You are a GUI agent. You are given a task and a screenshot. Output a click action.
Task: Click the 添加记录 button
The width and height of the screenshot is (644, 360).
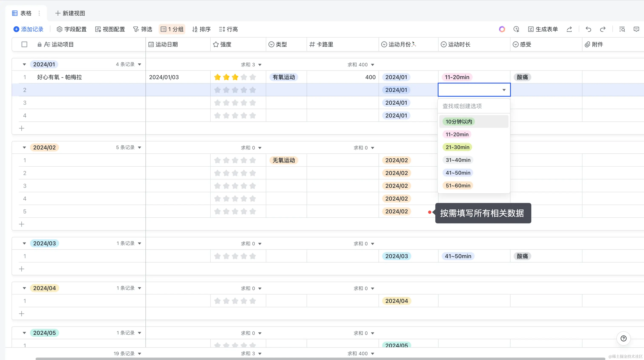[x=29, y=29]
